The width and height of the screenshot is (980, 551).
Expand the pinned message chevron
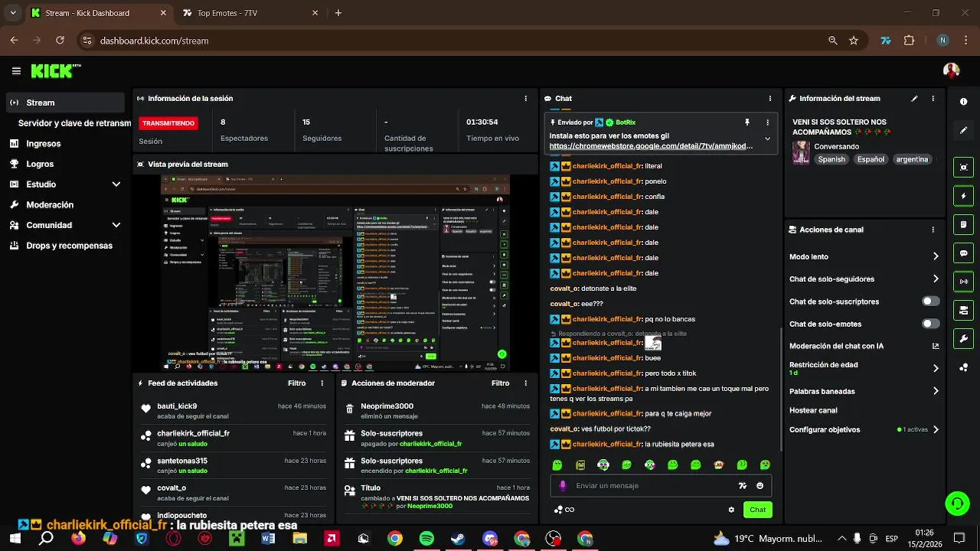(x=767, y=139)
